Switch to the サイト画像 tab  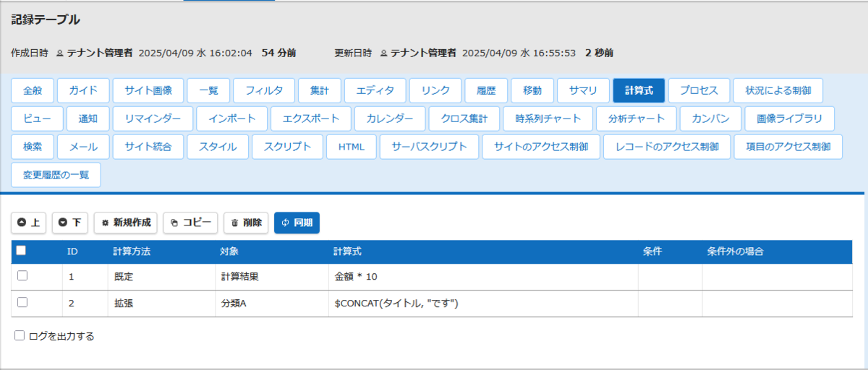pos(148,90)
